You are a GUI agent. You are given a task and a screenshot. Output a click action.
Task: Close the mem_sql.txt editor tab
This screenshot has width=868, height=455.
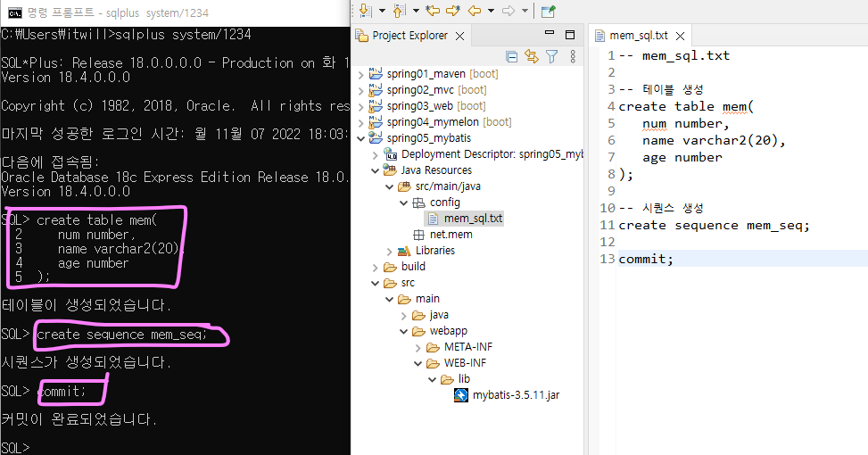point(681,36)
